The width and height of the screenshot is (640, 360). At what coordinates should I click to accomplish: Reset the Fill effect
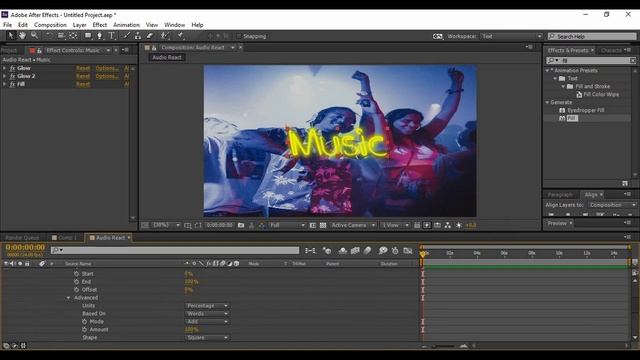pyautogui.click(x=83, y=84)
